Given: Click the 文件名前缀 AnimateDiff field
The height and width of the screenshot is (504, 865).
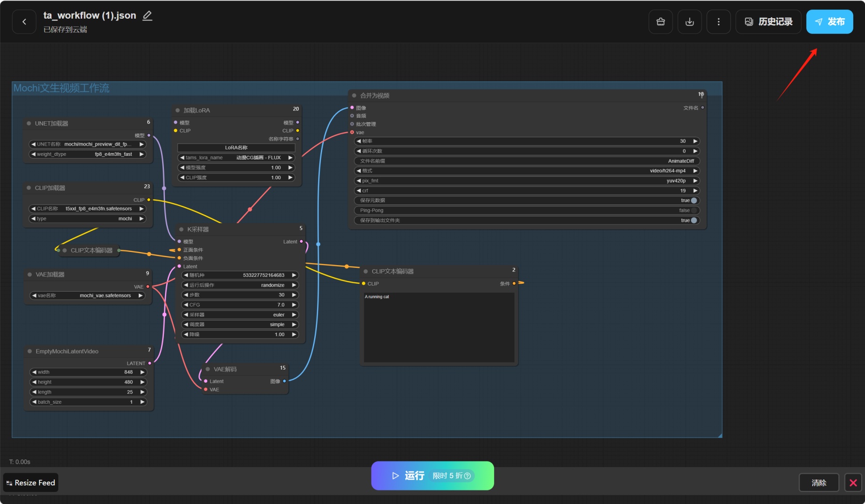Looking at the screenshot, I should tap(527, 161).
